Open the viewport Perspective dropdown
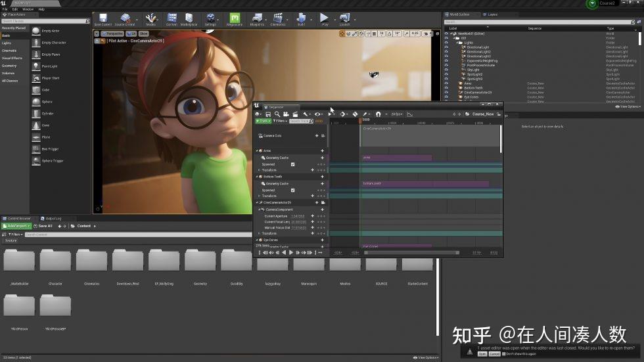Viewport: 644px width, 362px height. pos(112,34)
